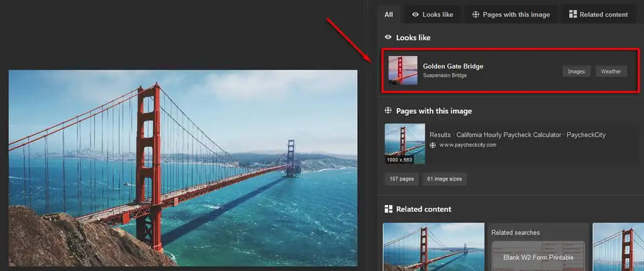Click the Images button for Golden Gate Bridge
The image size is (644, 271).
click(576, 71)
